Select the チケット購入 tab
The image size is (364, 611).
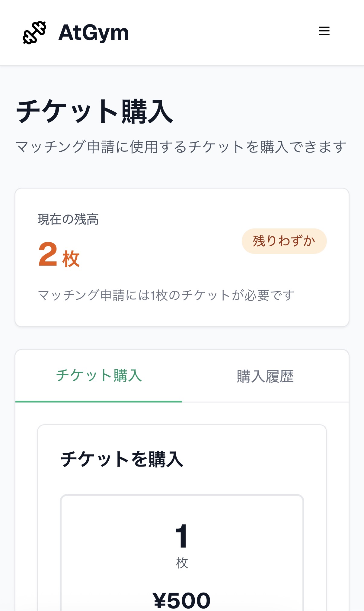click(99, 376)
